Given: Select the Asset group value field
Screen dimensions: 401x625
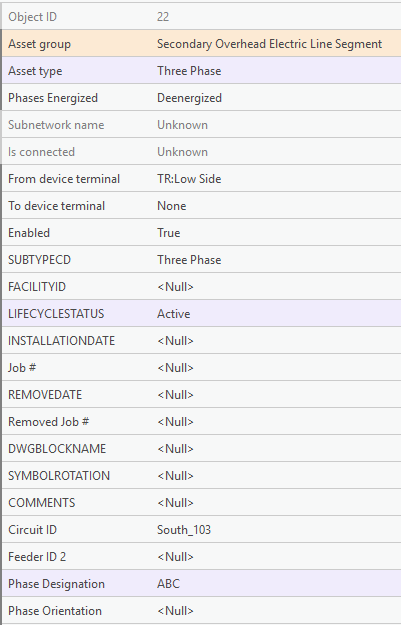Looking at the screenshot, I should [275, 43].
